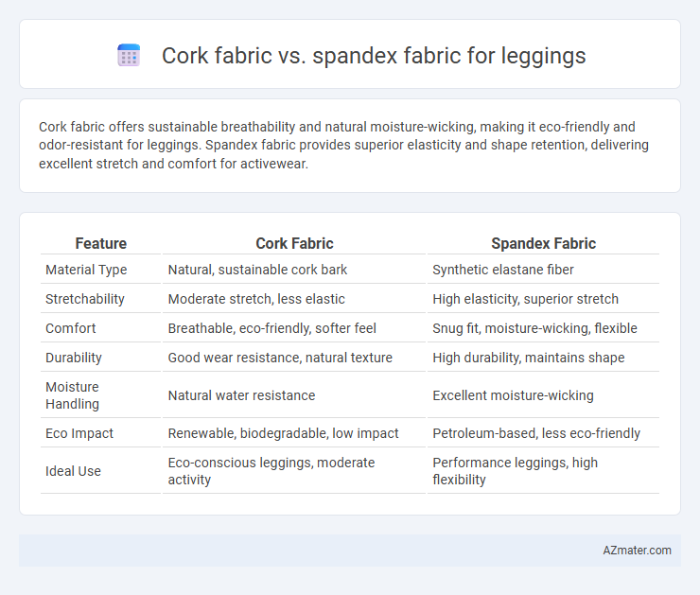Click the 'Eco Impact' row label
Image resolution: width=700 pixels, height=595 pixels.
point(79,433)
